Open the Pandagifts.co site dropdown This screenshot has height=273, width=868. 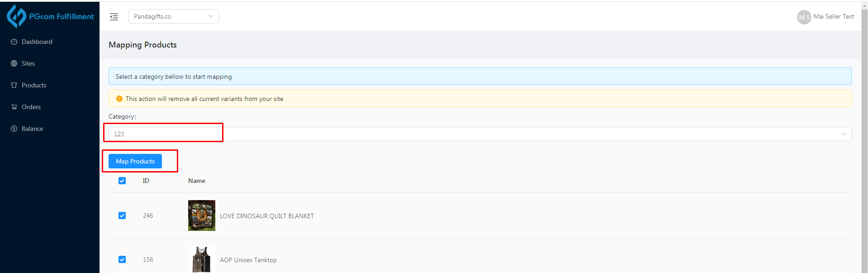coord(173,16)
